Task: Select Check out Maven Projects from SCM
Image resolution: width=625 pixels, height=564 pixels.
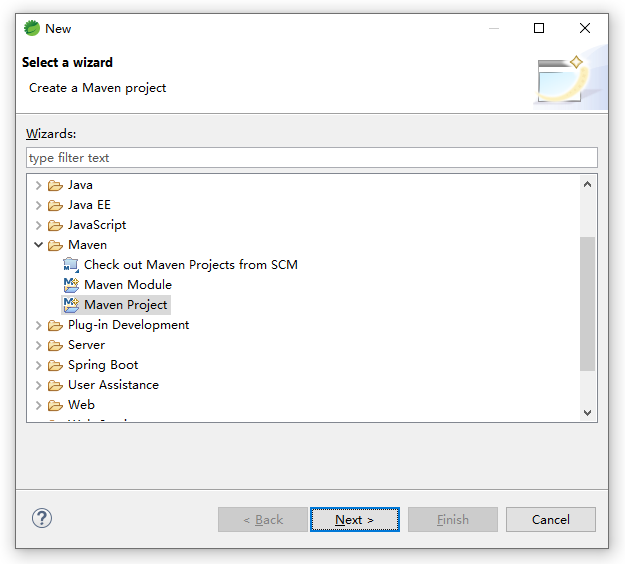Action: tap(190, 265)
